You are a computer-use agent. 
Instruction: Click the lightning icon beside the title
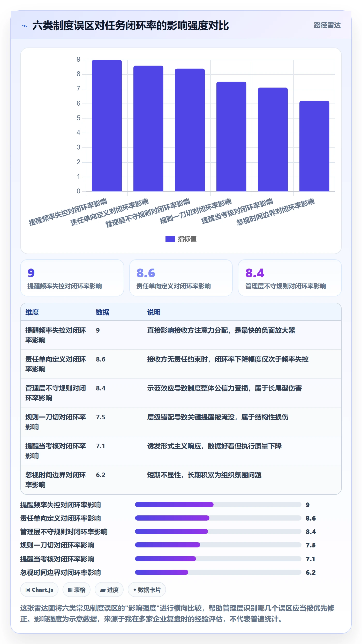pos(25,26)
